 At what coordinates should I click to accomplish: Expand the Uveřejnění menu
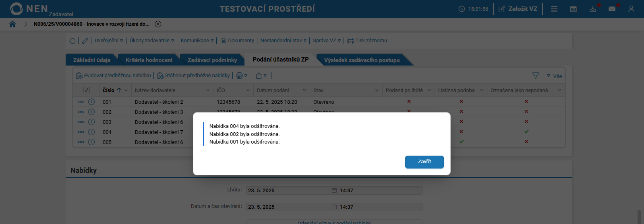pos(109,41)
